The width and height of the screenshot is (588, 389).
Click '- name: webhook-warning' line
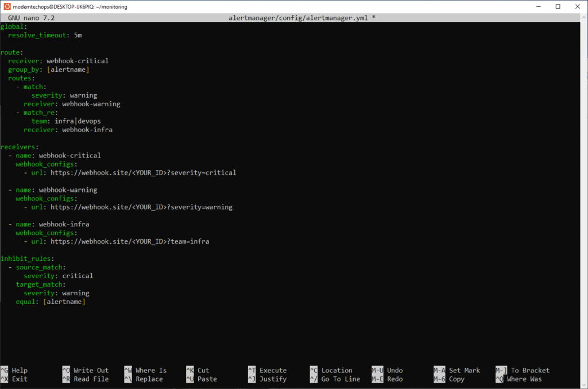[x=53, y=190]
